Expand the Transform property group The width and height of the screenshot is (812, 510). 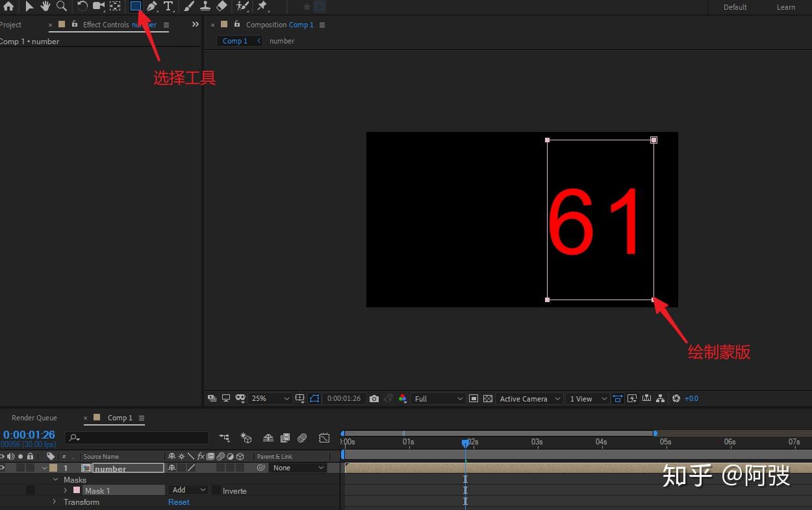point(55,502)
